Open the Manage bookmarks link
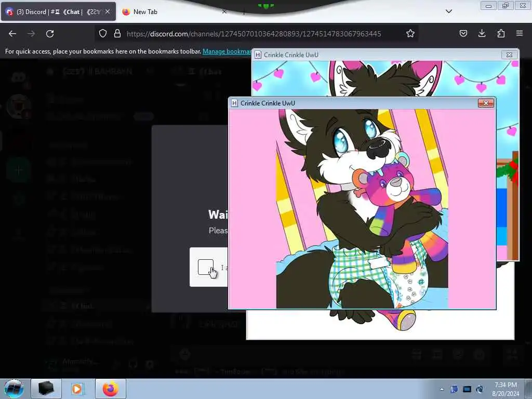532x399 pixels. coord(227,51)
